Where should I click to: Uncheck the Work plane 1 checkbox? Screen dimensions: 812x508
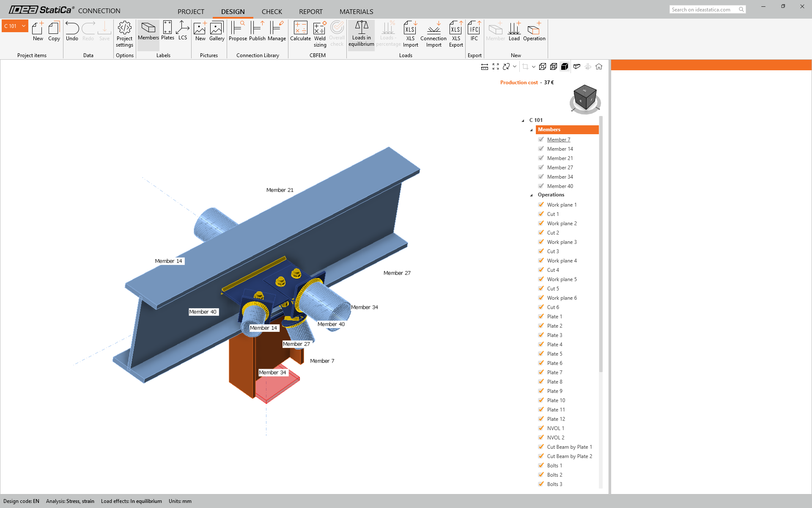[541, 204]
